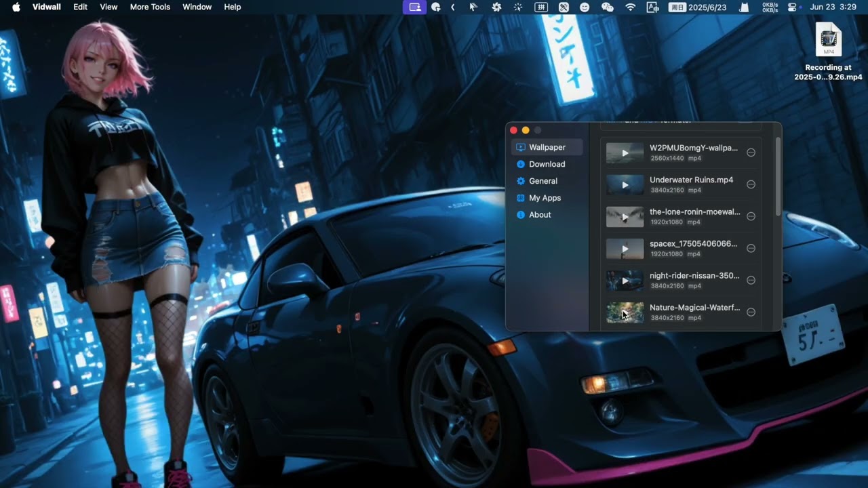
Task: Open the Vidwall application menu
Action: pos(47,7)
